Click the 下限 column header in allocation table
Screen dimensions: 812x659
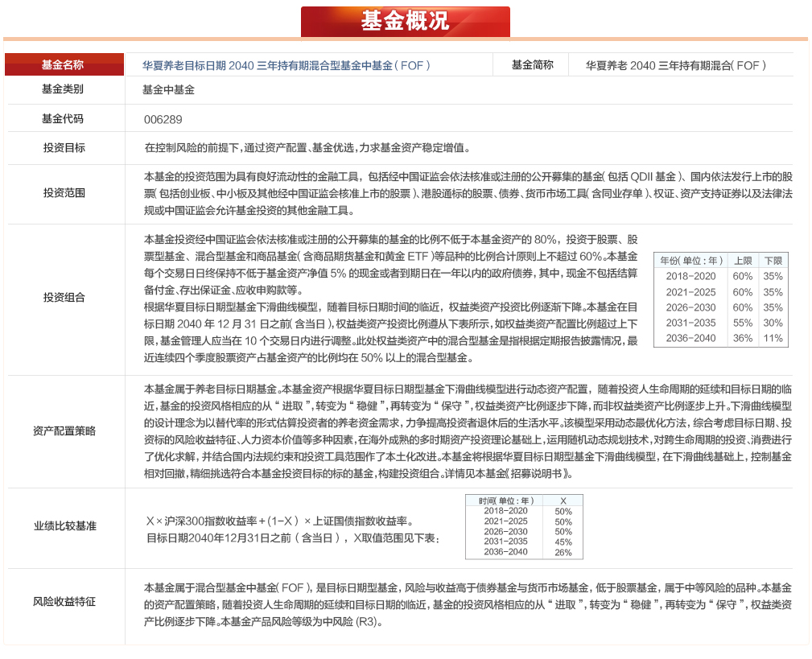click(x=773, y=261)
